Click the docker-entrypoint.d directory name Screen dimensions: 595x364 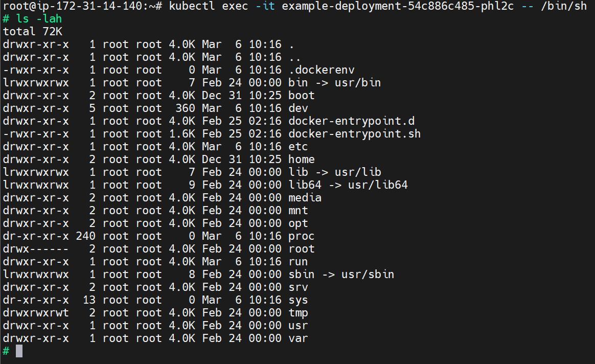(x=351, y=121)
